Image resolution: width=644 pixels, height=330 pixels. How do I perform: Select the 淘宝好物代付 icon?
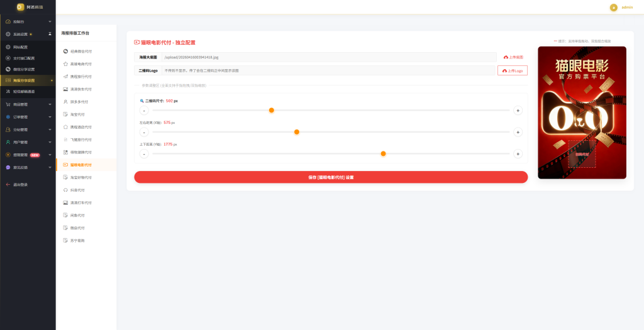tap(65, 177)
